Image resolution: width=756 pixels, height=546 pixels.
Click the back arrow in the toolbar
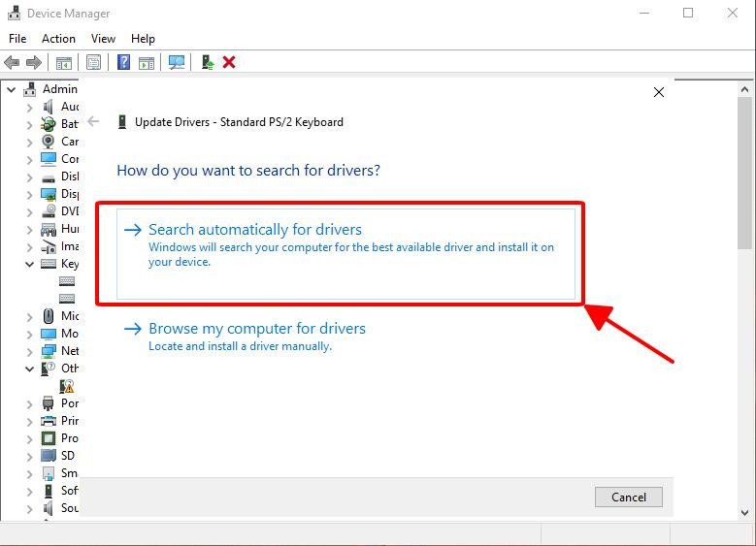(x=13, y=62)
